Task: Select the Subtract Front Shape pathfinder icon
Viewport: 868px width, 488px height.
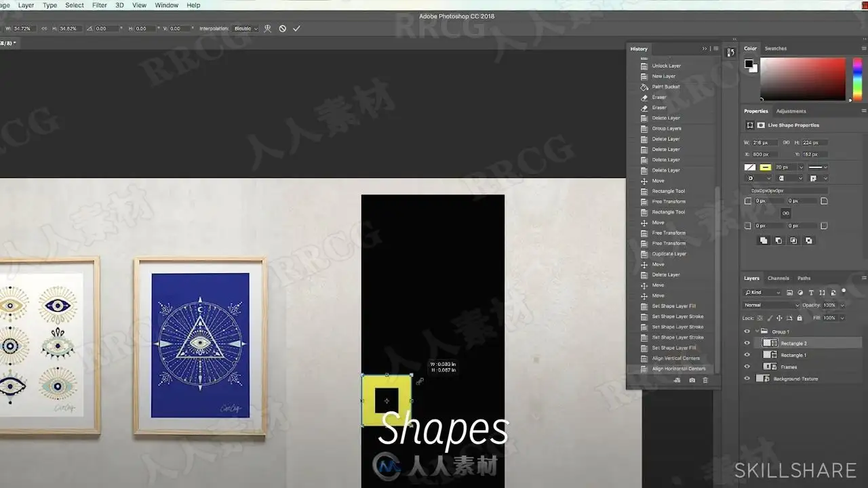Action: click(x=778, y=241)
